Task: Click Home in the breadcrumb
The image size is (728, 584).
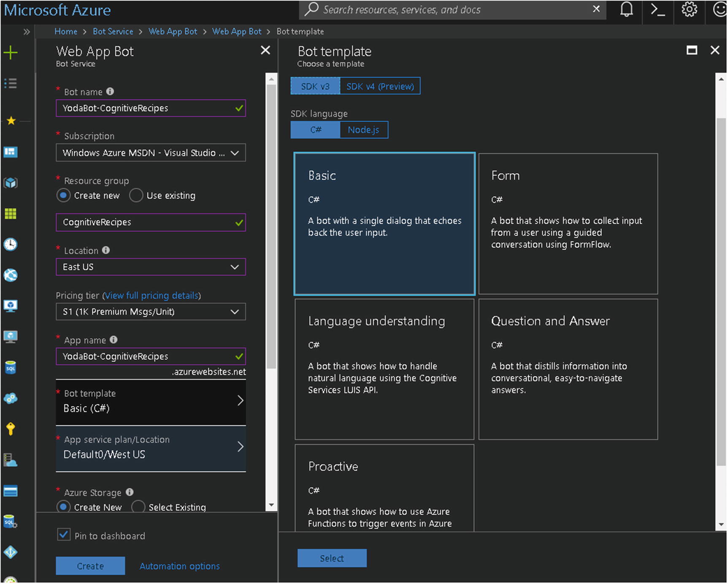Action: point(66,32)
